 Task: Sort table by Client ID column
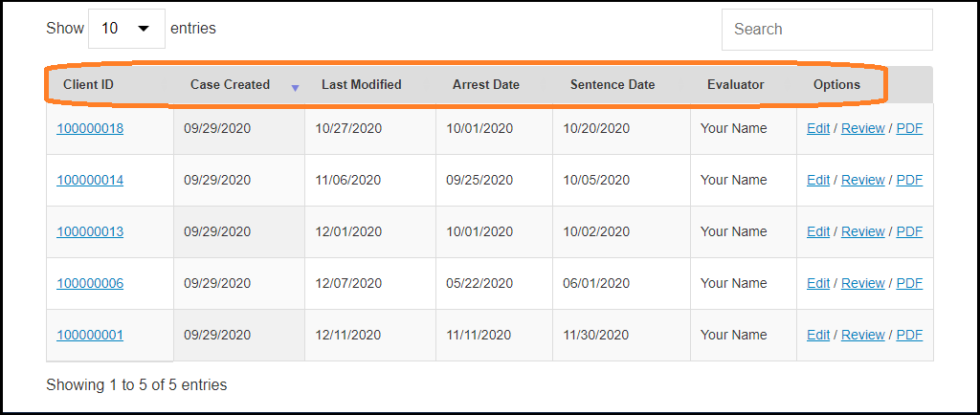(x=89, y=84)
